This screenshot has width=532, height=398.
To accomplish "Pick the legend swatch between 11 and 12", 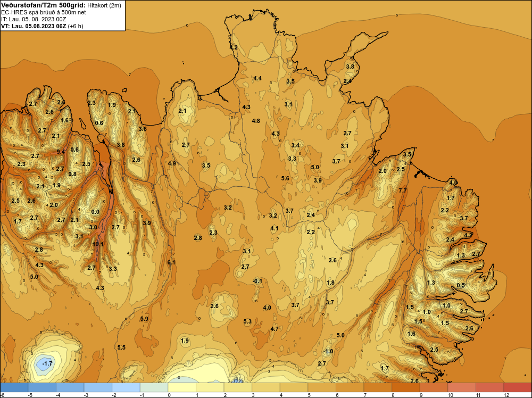I will click(x=490, y=387).
